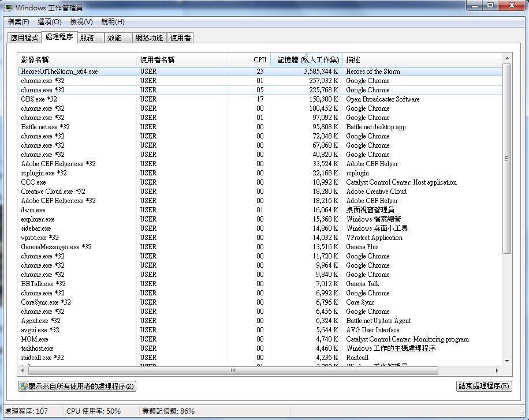The width and height of the screenshot is (529, 420).
Task: Click horizontal scrollbar right arrow
Action: click(x=497, y=370)
